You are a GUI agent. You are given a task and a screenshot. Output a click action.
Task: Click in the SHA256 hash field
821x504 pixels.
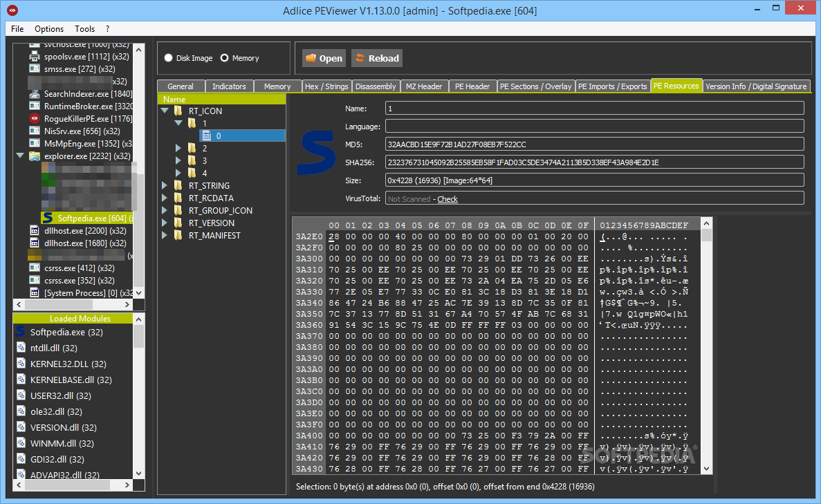(594, 162)
